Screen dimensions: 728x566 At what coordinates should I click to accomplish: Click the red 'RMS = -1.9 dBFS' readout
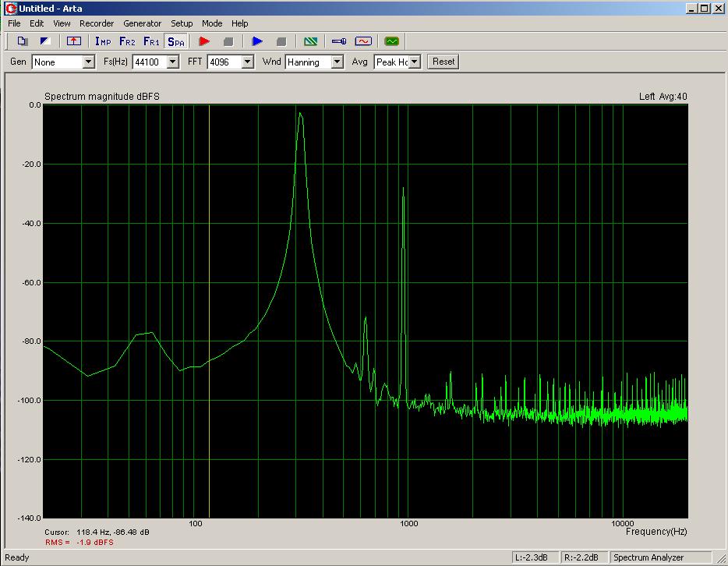79,543
